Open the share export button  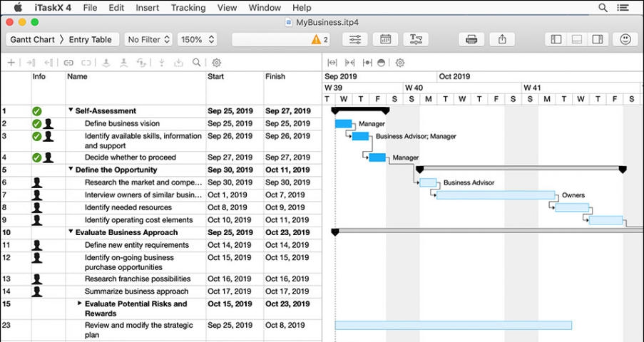[502, 39]
